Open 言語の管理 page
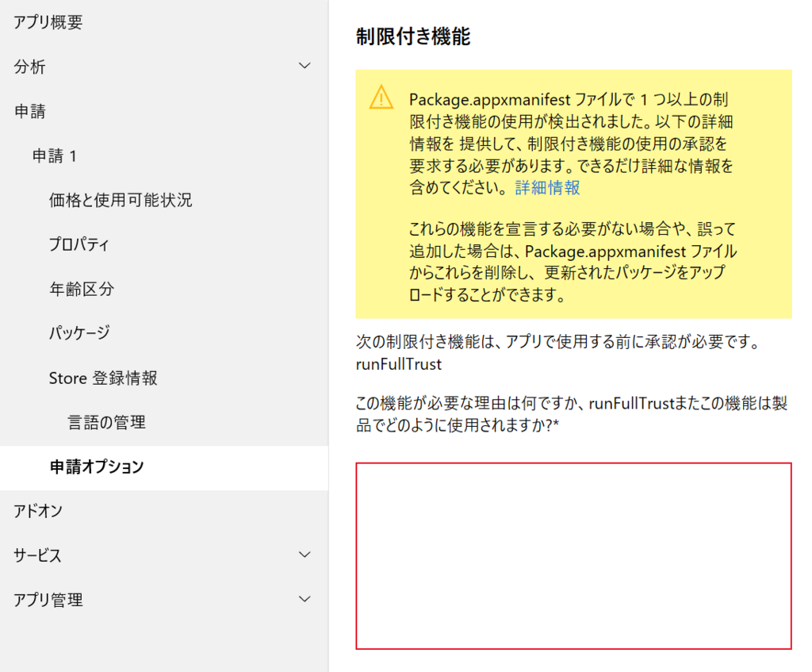 (107, 423)
